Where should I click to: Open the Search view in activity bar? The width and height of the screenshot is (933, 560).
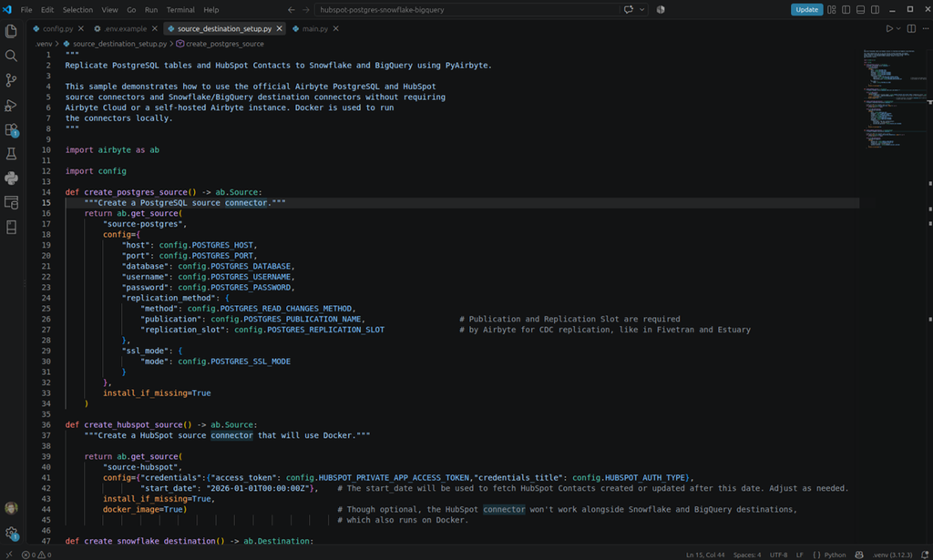coord(11,56)
